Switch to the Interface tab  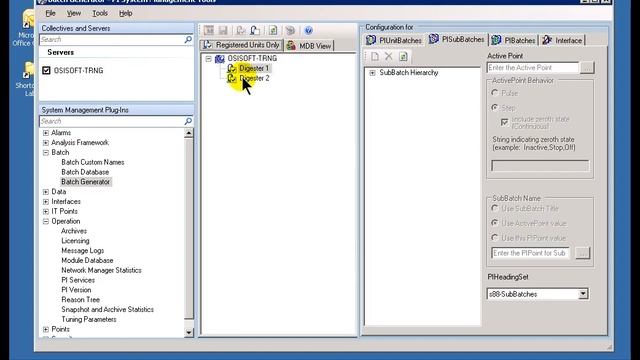(562, 40)
